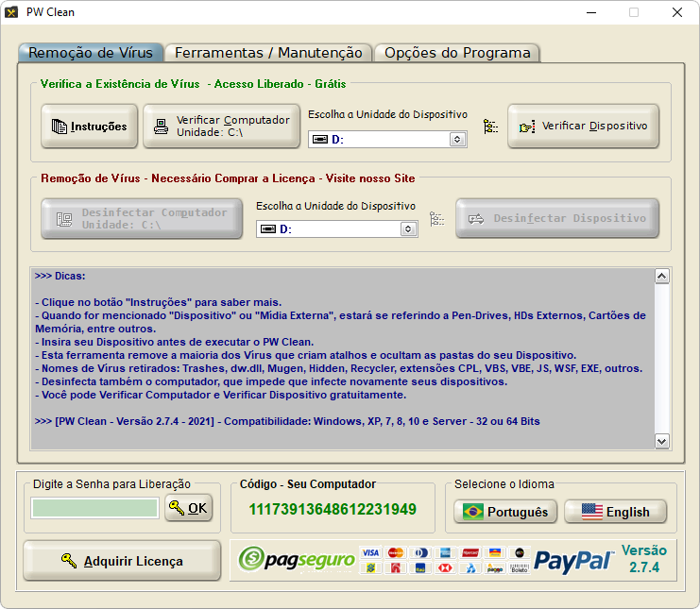Image resolution: width=700 pixels, height=609 pixels.
Task: Click the Mastercard card icon
Action: pyautogui.click(x=395, y=552)
